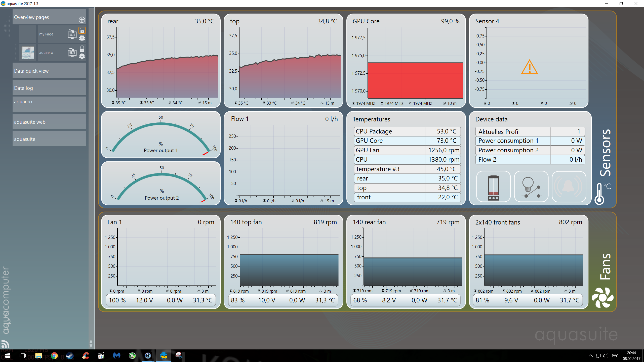Select the my Page overview entry
This screenshot has width=644, height=362.
click(x=46, y=34)
